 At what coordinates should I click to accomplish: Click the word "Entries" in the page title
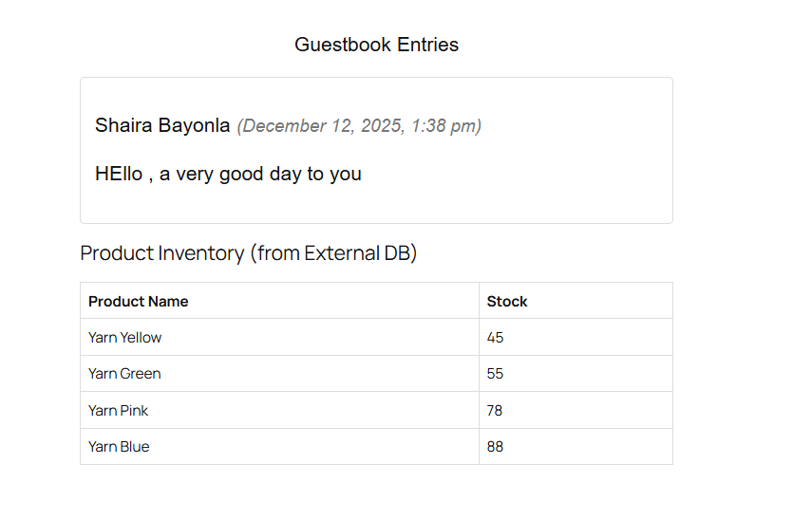point(428,45)
